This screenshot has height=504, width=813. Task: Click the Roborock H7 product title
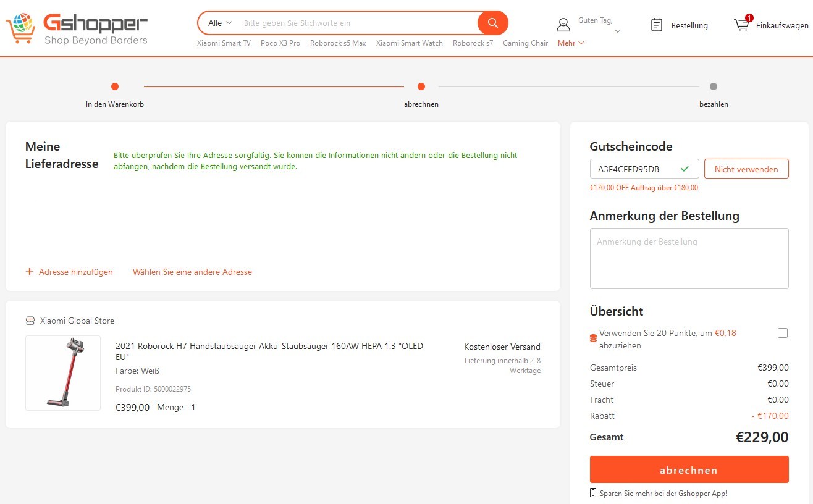point(269,351)
